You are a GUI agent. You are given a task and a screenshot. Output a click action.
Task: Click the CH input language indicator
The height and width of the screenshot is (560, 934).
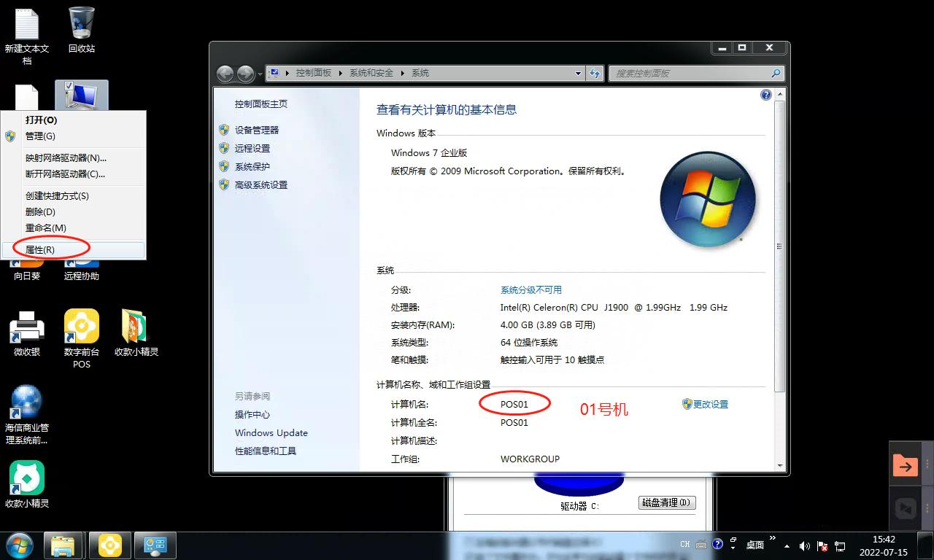point(684,544)
